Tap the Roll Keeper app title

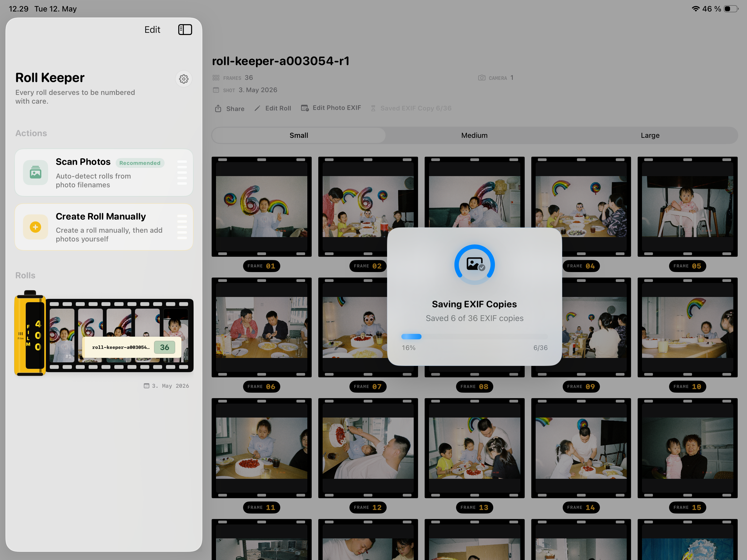[50, 78]
